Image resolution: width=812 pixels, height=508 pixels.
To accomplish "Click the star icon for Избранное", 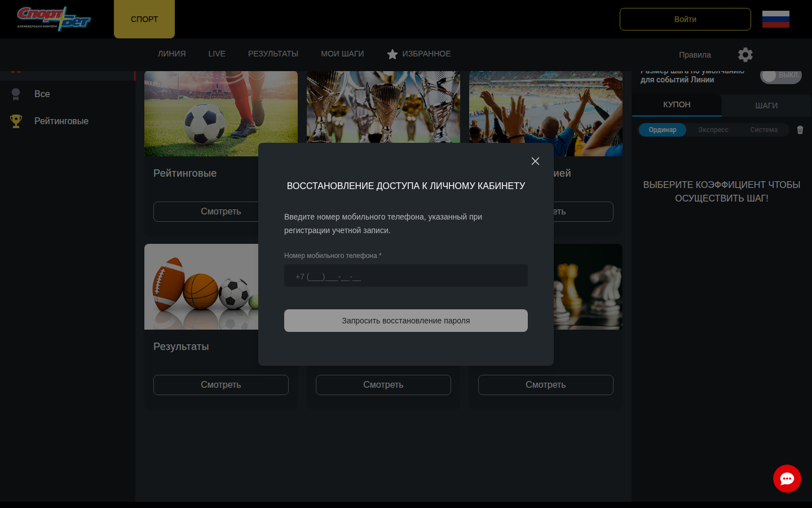I will [x=392, y=54].
